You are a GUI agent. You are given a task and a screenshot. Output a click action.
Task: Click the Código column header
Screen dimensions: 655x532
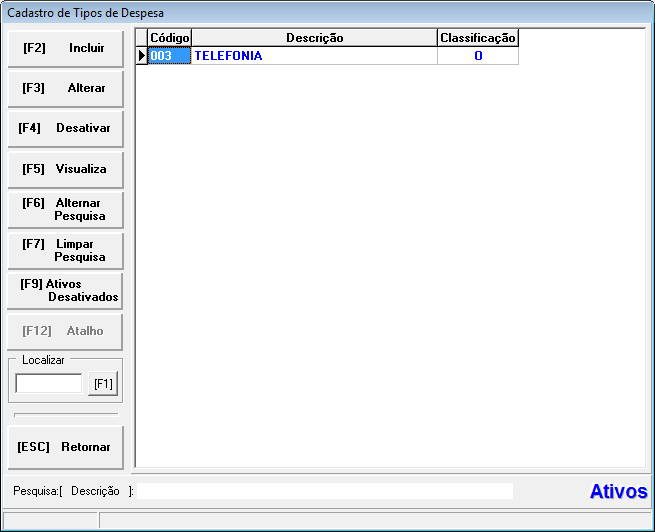pyautogui.click(x=169, y=38)
